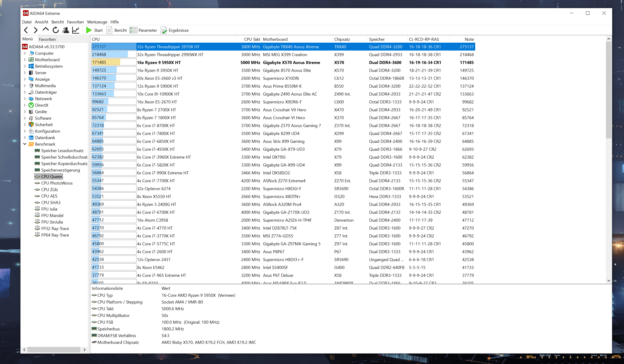The height and width of the screenshot is (364, 624).
Task: Click the AIDA64 v6.33.5700 root icon
Action: pos(25,47)
